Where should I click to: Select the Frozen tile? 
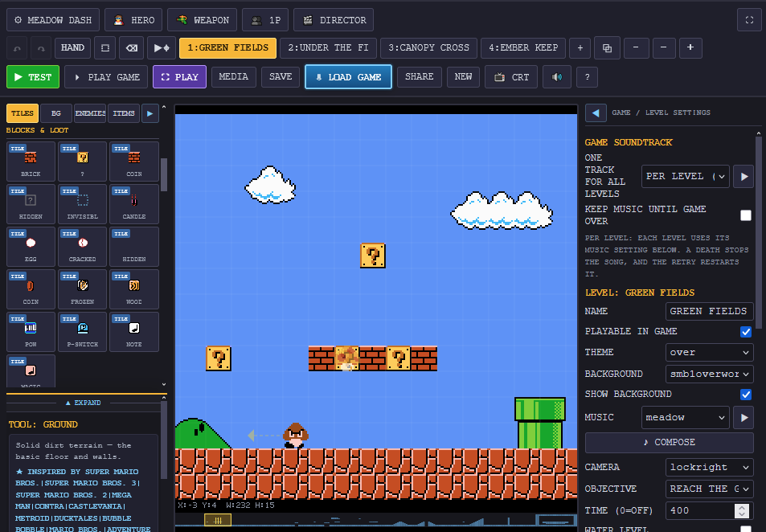[x=83, y=289]
